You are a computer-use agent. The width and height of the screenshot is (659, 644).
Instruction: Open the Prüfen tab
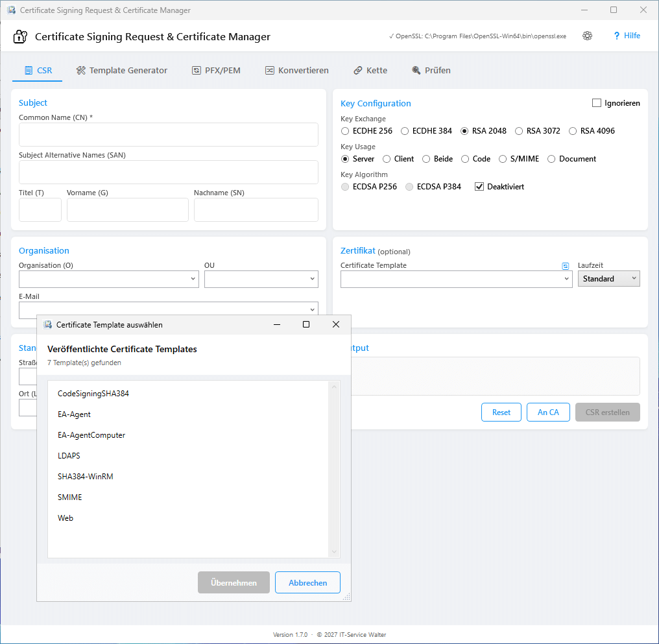431,70
